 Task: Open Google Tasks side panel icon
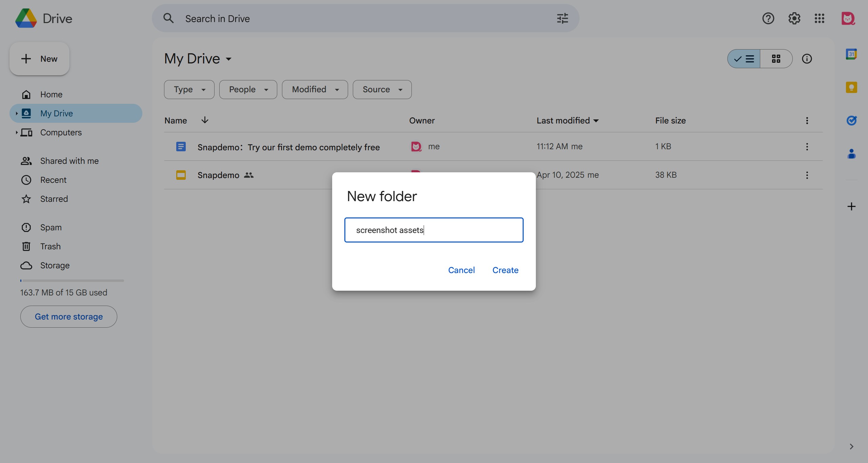pos(851,120)
